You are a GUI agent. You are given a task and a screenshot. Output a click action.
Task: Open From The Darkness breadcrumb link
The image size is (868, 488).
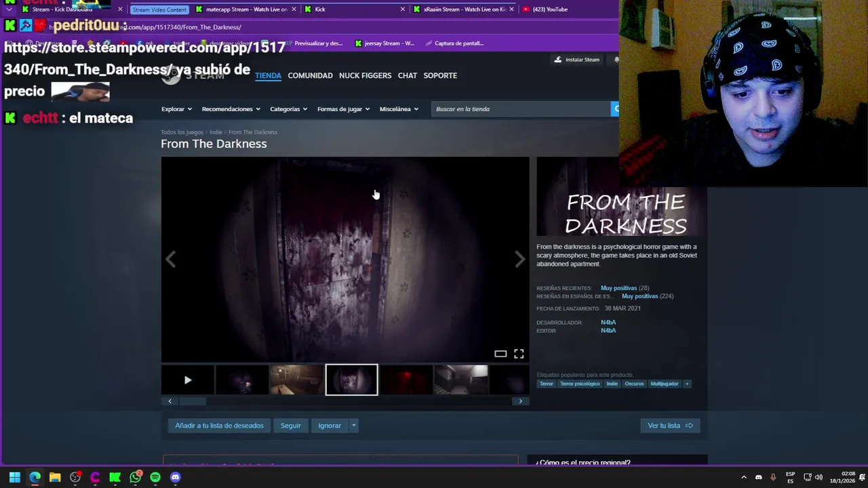pos(253,132)
